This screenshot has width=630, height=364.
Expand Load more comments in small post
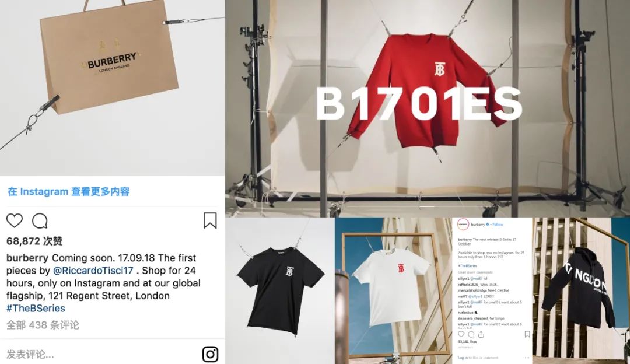tap(475, 272)
